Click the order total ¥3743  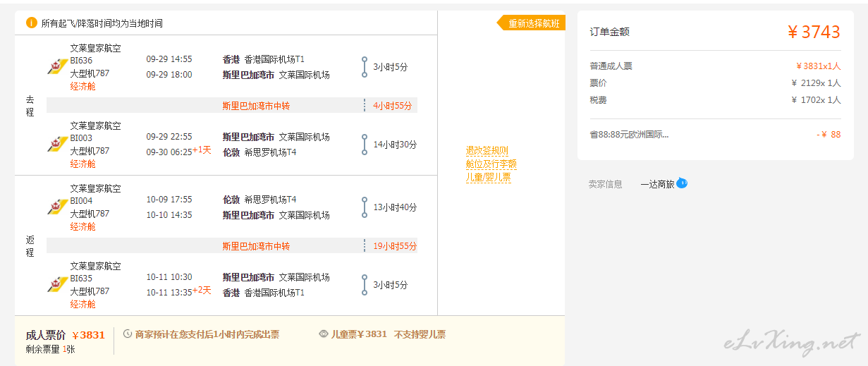tap(814, 32)
